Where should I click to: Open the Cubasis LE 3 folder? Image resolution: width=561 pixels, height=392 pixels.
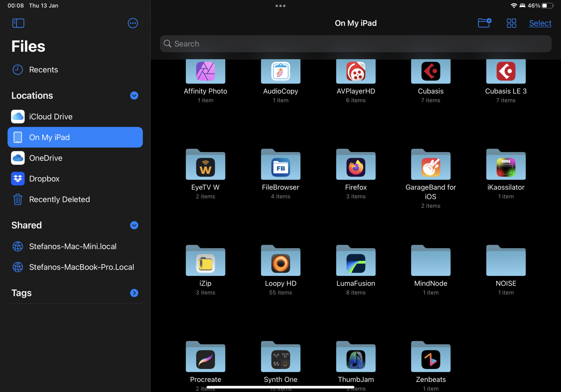click(x=506, y=72)
